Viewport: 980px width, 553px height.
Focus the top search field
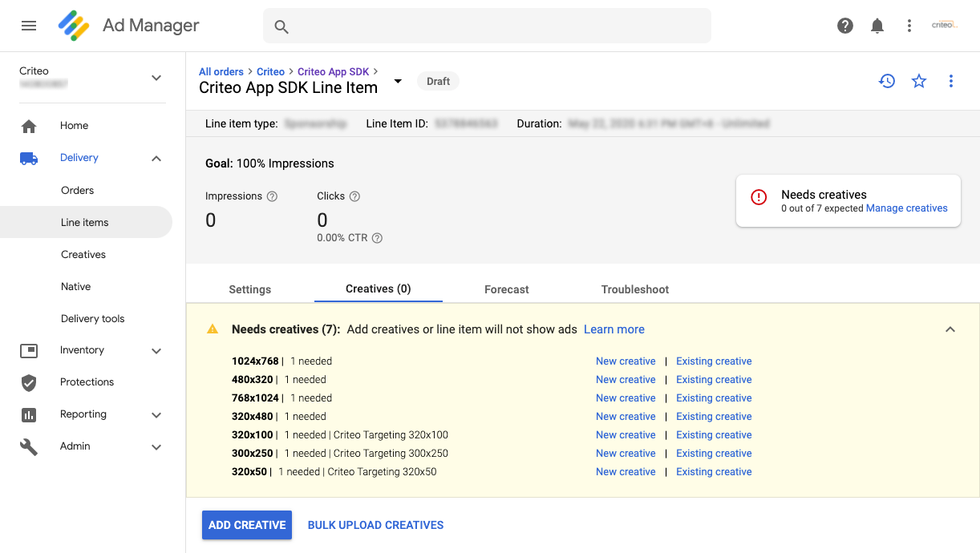tap(487, 26)
